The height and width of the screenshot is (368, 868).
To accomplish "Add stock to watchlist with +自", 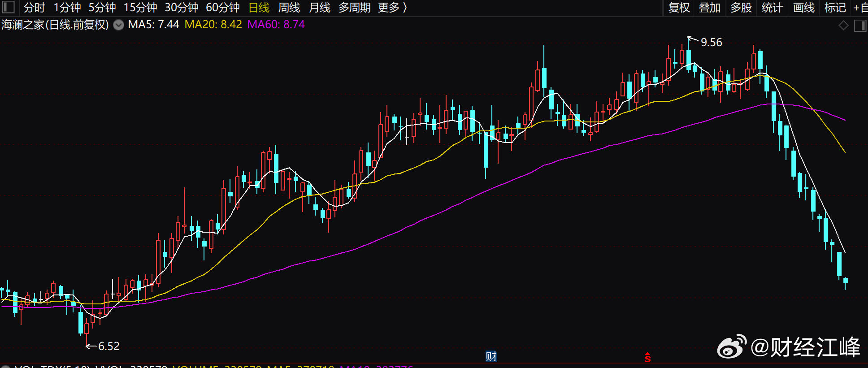I will click(860, 8).
